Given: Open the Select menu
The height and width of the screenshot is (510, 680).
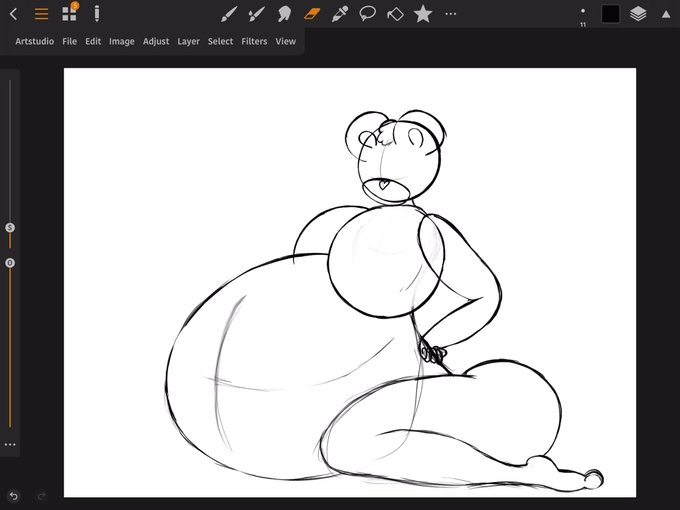Looking at the screenshot, I should point(220,41).
